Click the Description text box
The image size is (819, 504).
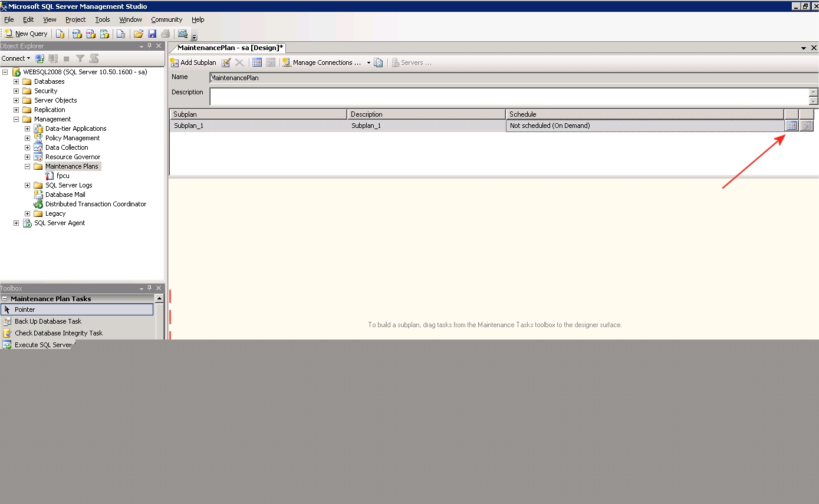[x=509, y=96]
